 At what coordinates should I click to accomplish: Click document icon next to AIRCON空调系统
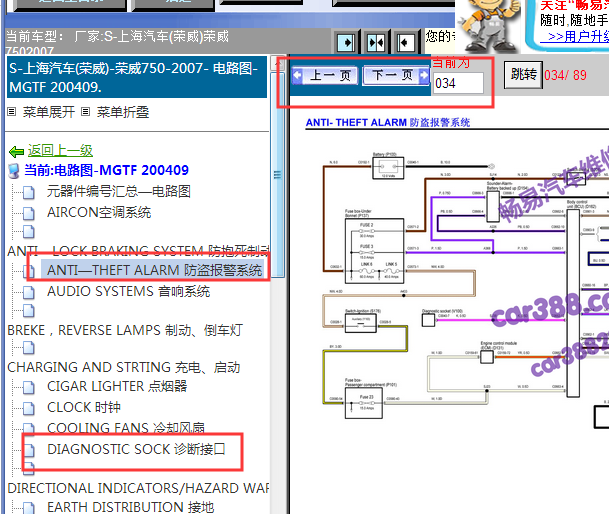[x=28, y=213]
